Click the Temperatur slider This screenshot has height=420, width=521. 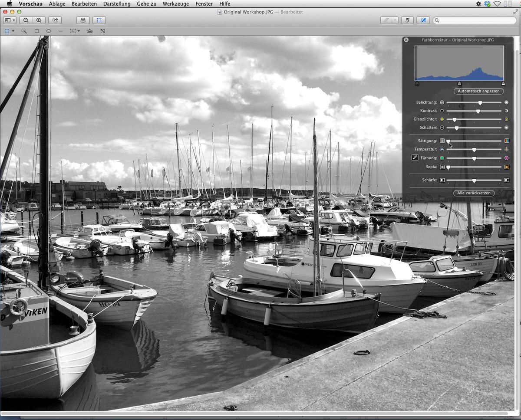[x=474, y=149]
